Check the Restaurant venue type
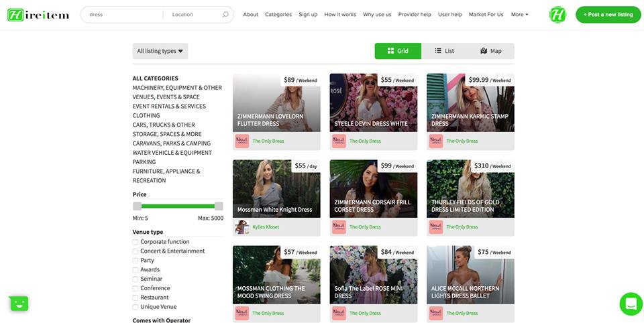This screenshot has height=323, width=644. point(135,298)
